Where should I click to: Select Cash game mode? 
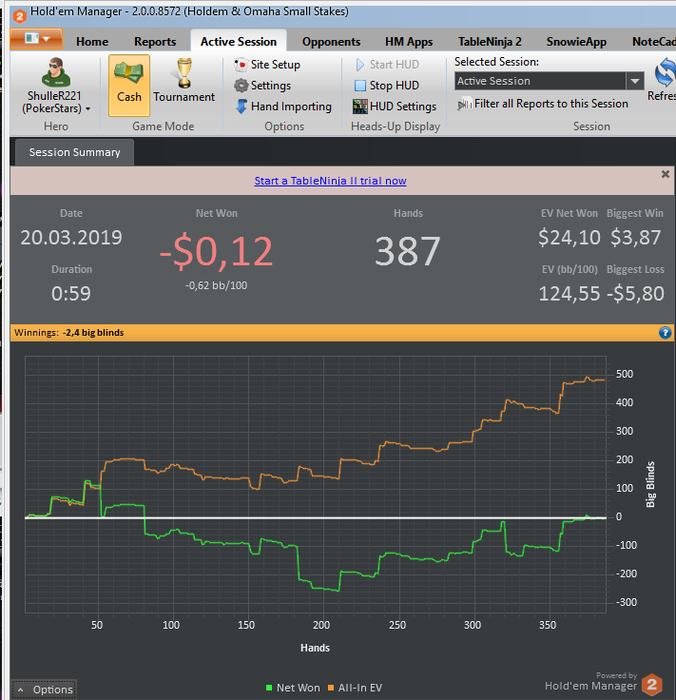(x=129, y=85)
